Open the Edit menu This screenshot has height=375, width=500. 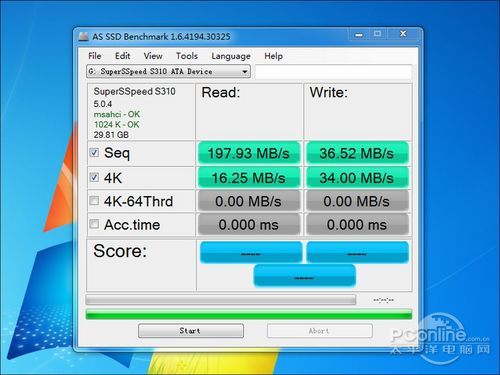point(122,56)
